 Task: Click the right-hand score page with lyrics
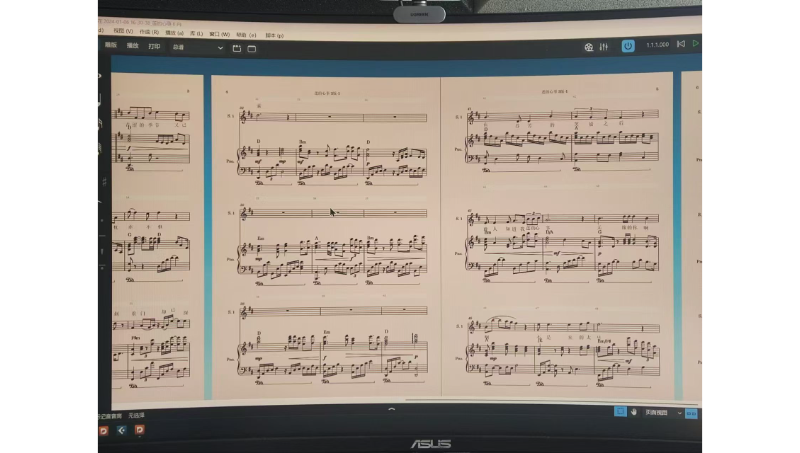click(557, 236)
